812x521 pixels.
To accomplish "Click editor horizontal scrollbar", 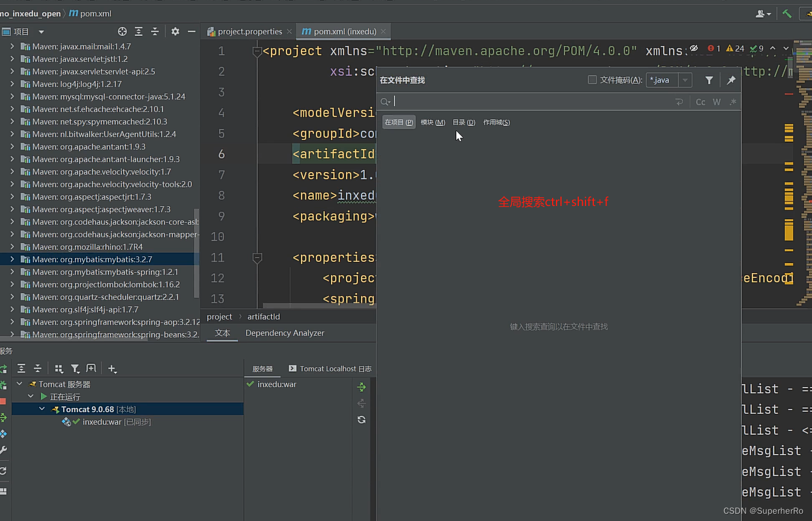I will (319, 306).
